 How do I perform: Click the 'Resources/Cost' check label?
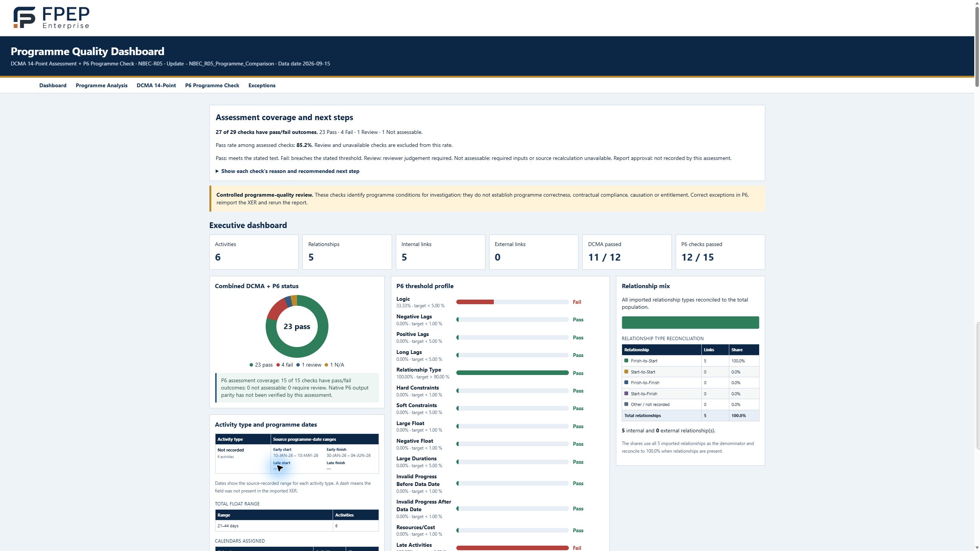(416, 527)
